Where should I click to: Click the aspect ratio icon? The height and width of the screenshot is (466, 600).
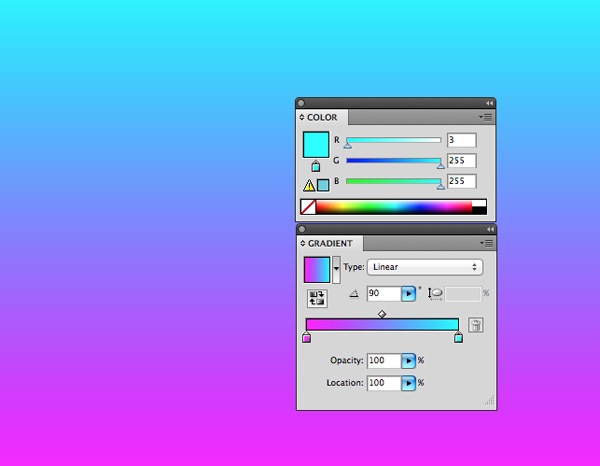tap(435, 294)
